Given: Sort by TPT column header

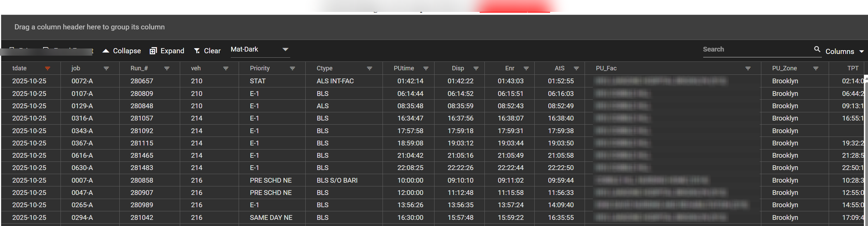Looking at the screenshot, I should pos(853,68).
